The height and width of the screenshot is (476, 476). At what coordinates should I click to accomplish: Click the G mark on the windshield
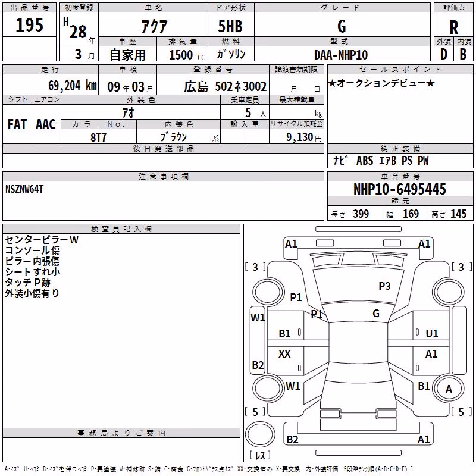[376, 314]
